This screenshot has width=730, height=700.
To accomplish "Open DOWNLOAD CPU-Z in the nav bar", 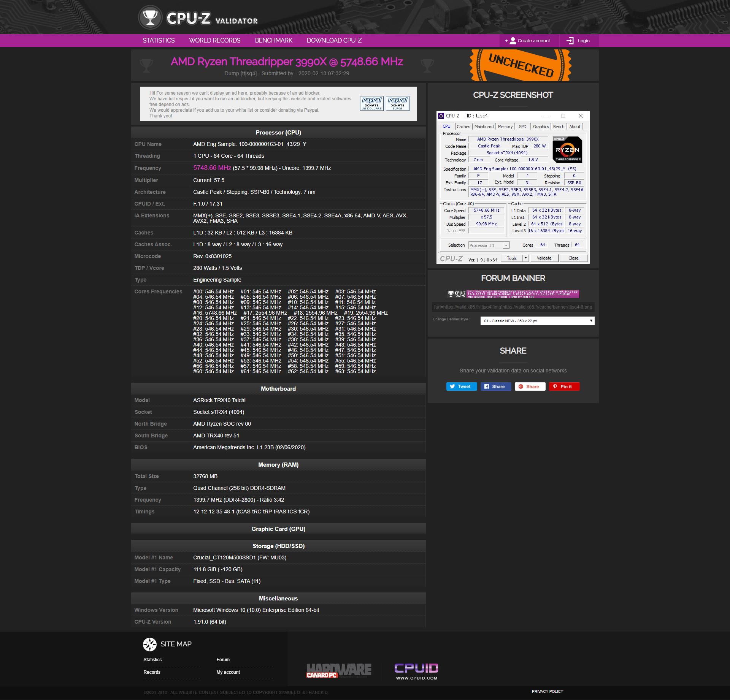I will [334, 41].
